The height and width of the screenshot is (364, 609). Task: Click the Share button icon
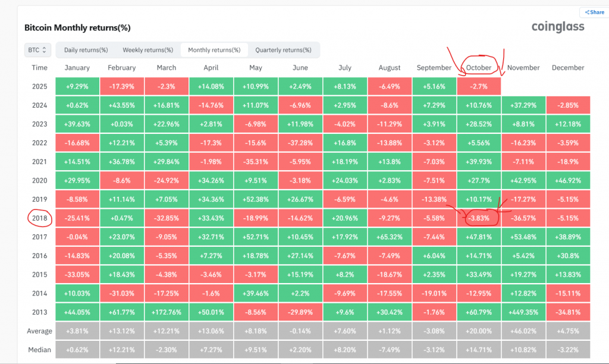586,12
